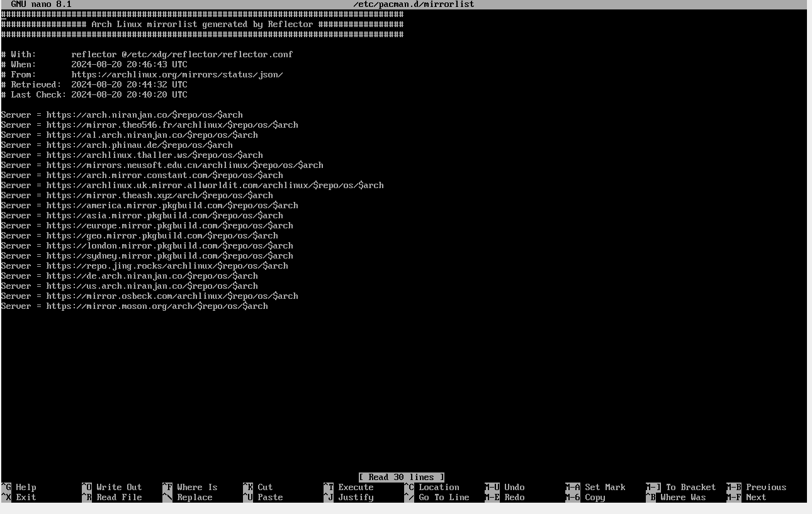This screenshot has width=812, height=514.
Task: Choose the Read File shortcut
Action: pyautogui.click(x=119, y=497)
